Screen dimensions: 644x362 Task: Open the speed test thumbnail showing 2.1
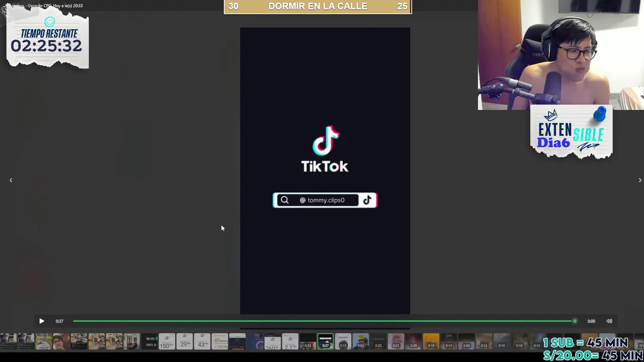[290, 341]
